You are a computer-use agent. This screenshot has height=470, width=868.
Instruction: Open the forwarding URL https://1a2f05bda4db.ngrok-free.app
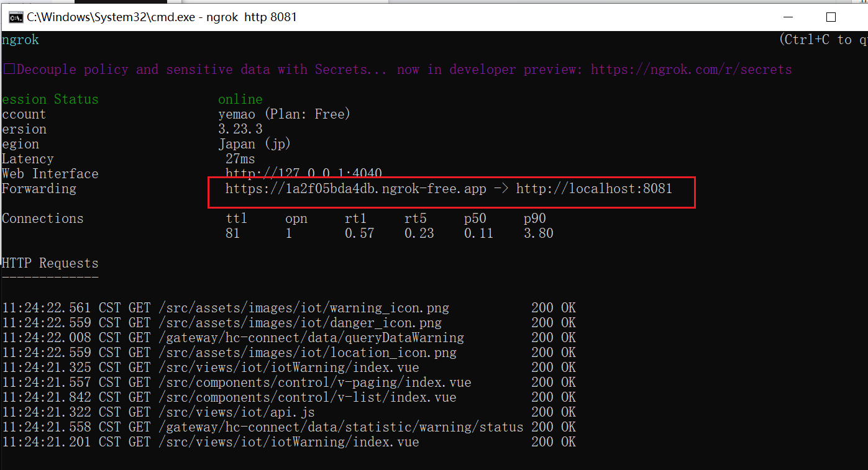point(356,189)
